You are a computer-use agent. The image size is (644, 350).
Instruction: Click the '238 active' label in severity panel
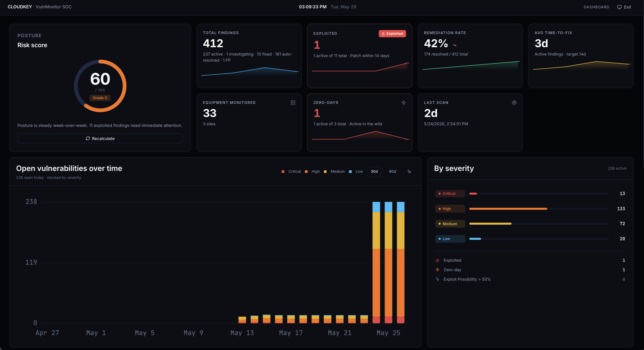[617, 168]
